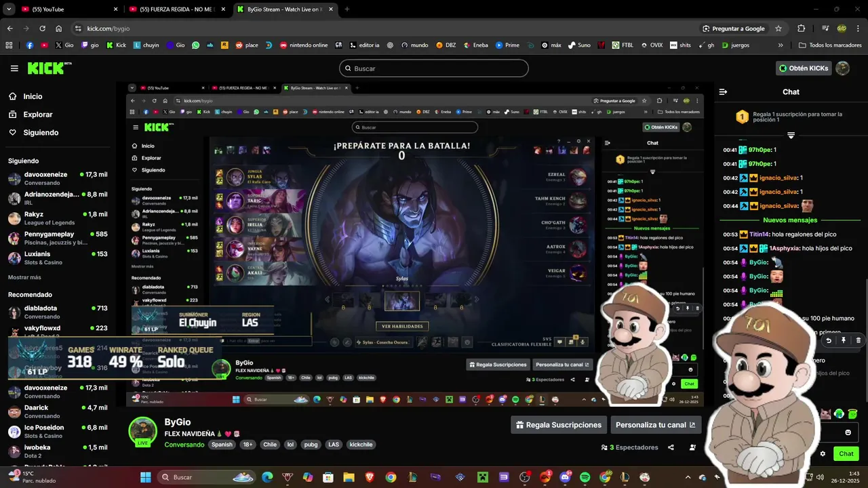Click the Kick Buscar search field

[433, 68]
